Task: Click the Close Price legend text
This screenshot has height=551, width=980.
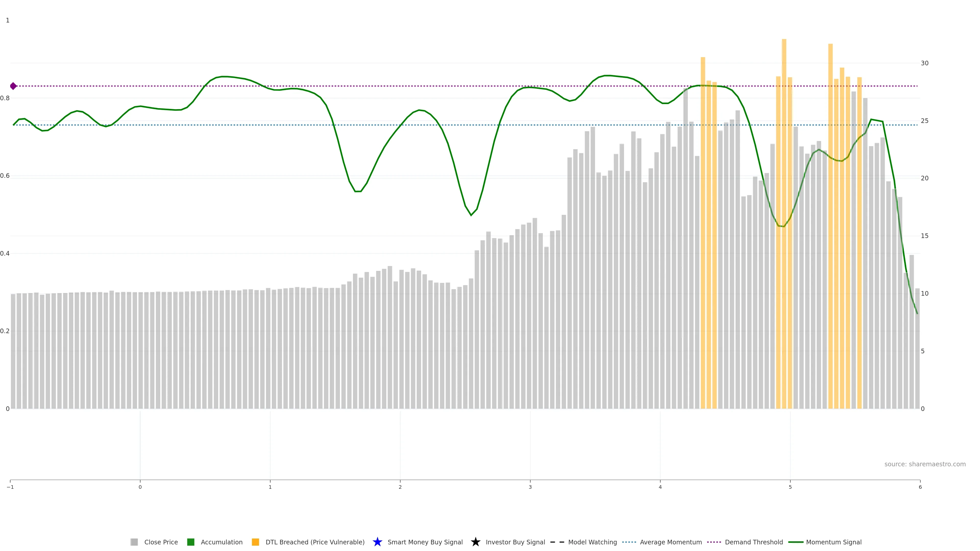Action: (161, 542)
